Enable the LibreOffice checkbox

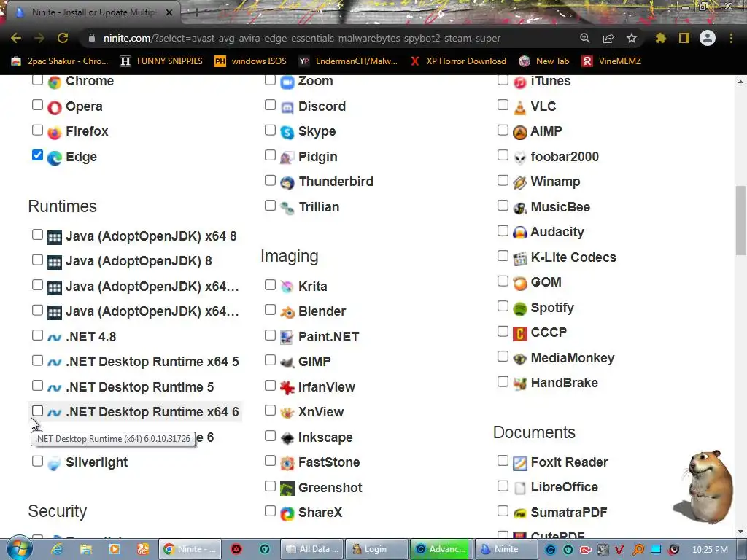pyautogui.click(x=503, y=486)
